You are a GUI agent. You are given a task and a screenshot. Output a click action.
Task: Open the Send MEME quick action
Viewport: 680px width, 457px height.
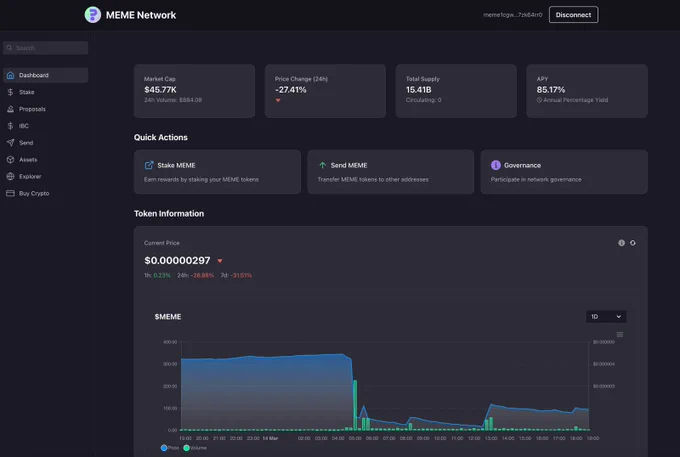point(391,172)
